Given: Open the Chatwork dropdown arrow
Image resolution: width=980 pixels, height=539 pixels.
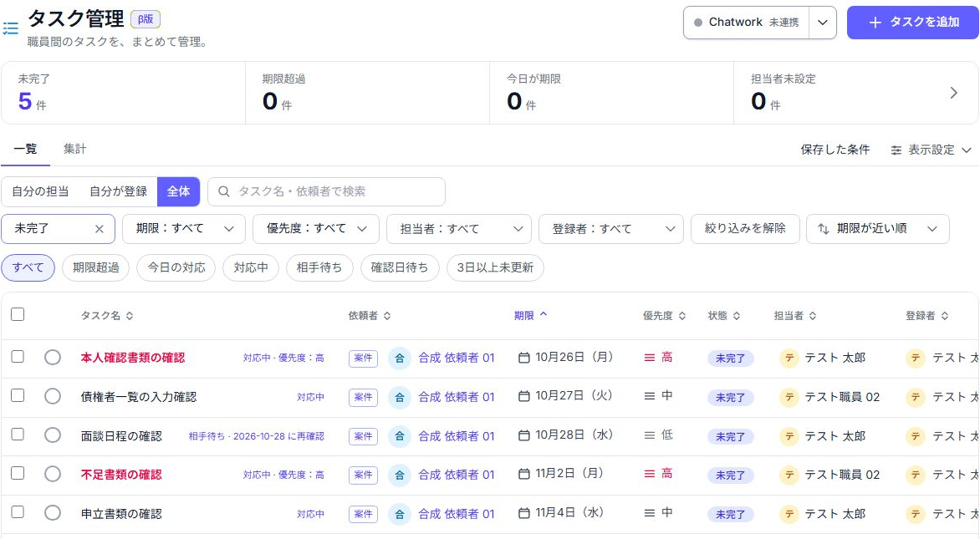Looking at the screenshot, I should tap(823, 23).
